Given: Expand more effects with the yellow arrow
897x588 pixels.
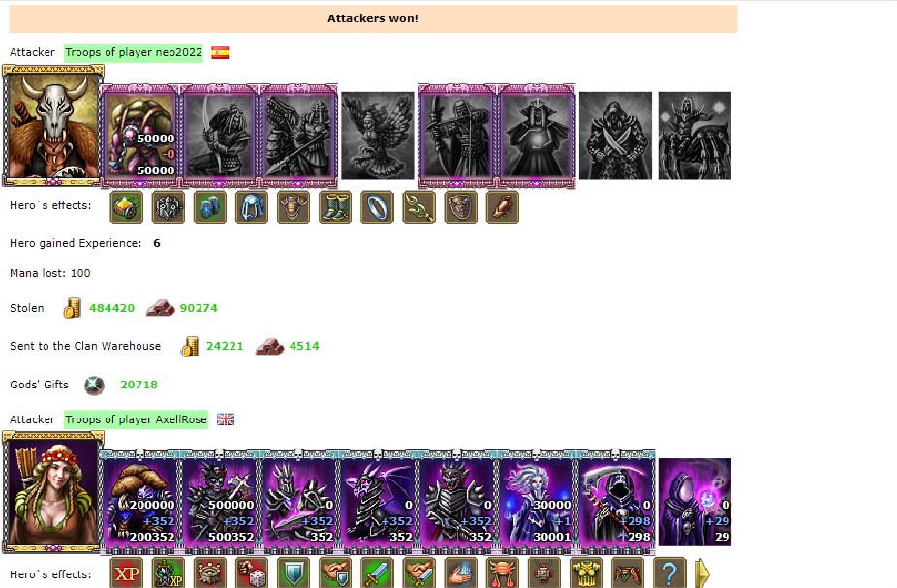Looking at the screenshot, I should tap(702, 573).
